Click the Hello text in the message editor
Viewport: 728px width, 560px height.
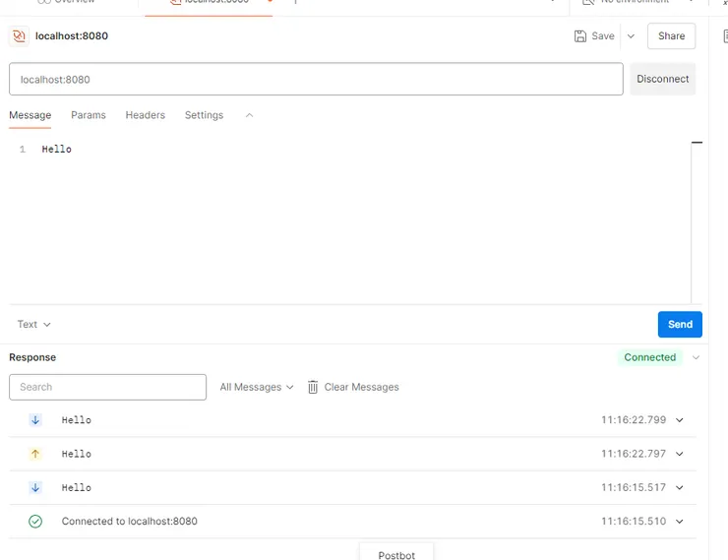click(x=57, y=149)
